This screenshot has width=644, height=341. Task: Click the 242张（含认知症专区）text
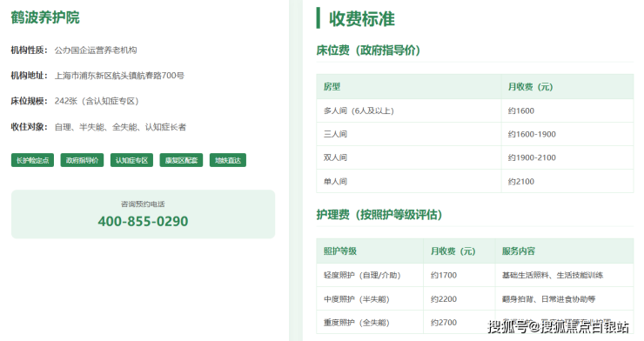(97, 101)
